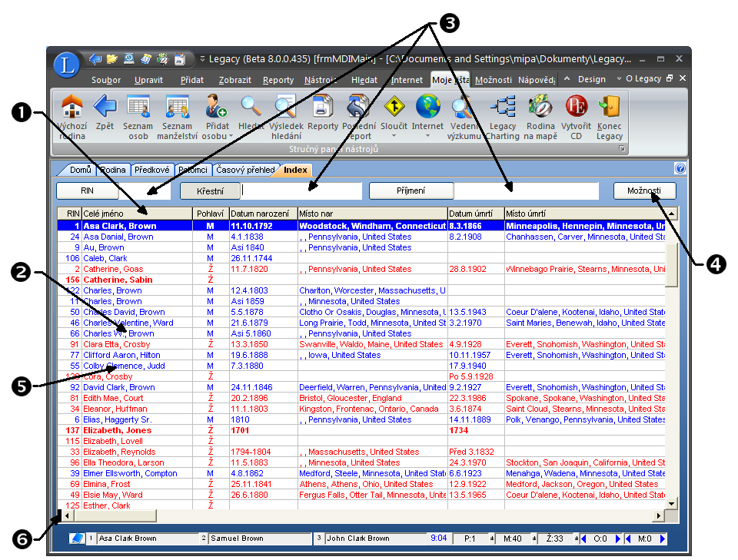
Task: Click the Křestní name input field
Action: [301, 191]
